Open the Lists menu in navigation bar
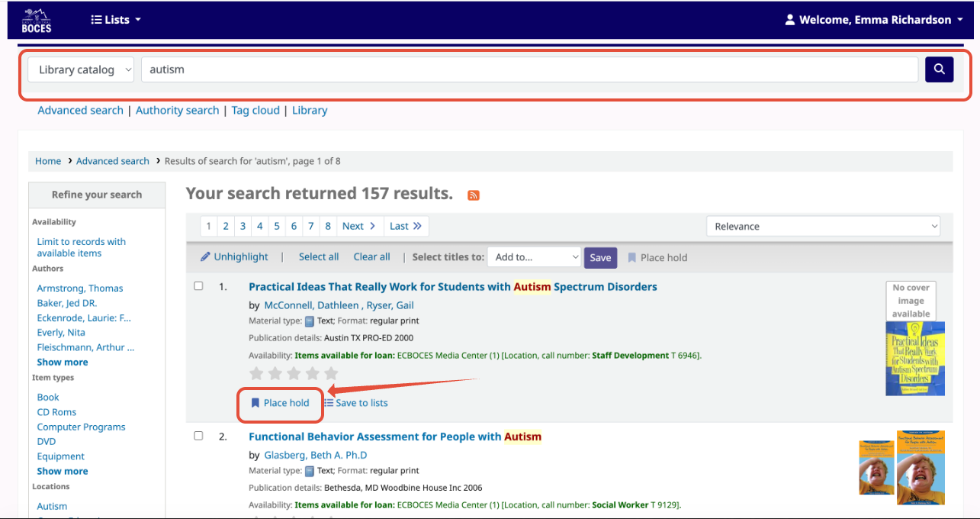This screenshot has height=519, width=980. point(116,19)
